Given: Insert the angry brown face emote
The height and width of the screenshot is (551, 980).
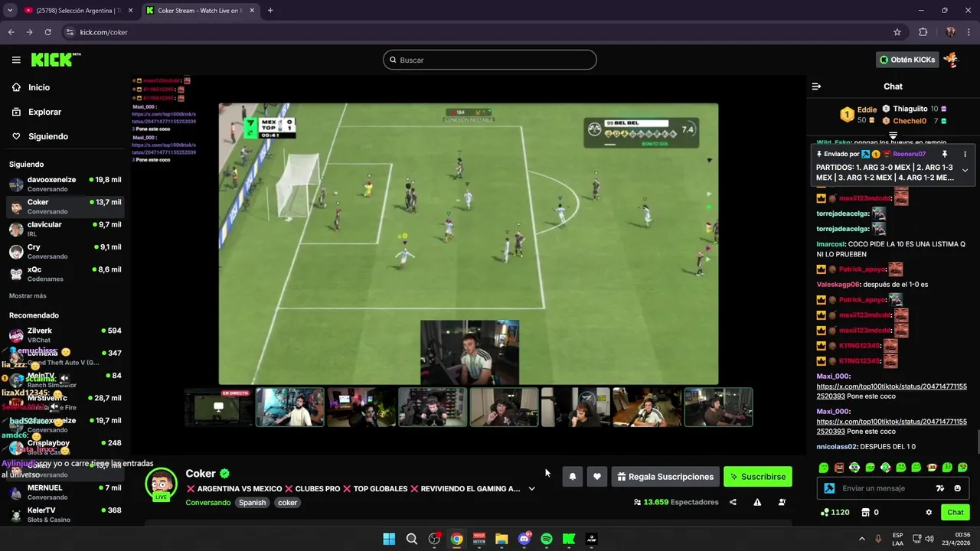Looking at the screenshot, I should click(x=839, y=468).
